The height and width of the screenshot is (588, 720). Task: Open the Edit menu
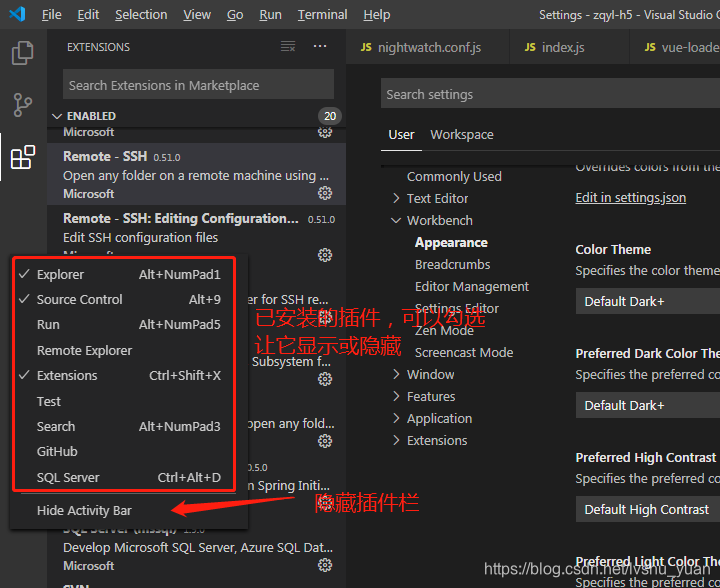(x=88, y=15)
